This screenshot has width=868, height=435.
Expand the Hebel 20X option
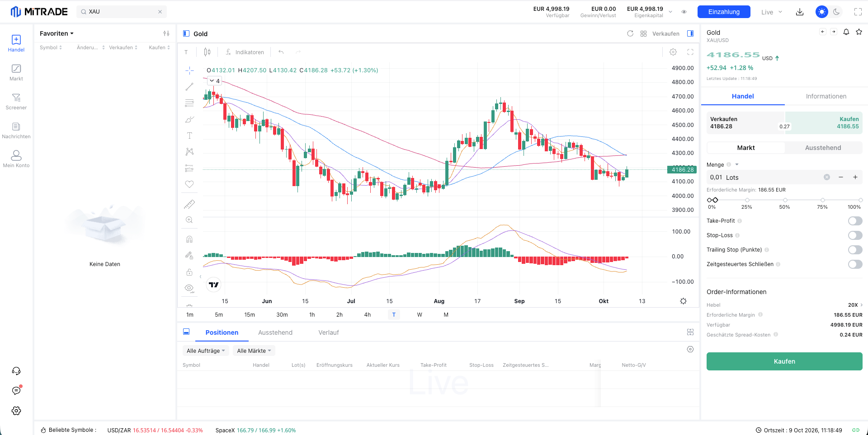tap(855, 305)
